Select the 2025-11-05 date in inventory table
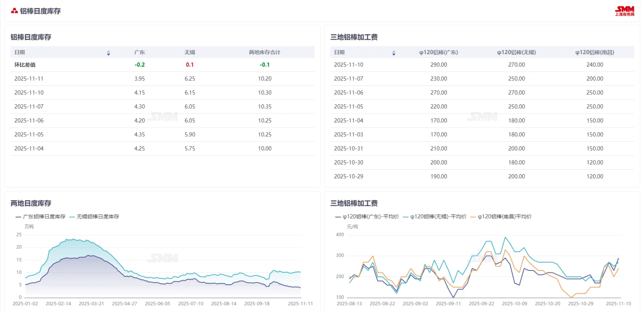644x311 pixels. click(x=29, y=135)
